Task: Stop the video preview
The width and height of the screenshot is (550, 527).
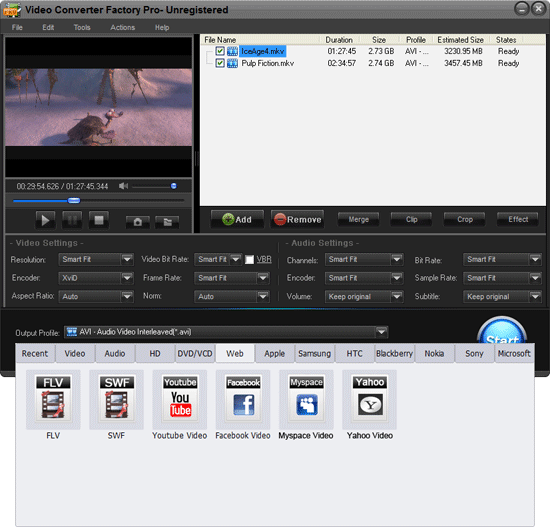Action: (x=99, y=220)
